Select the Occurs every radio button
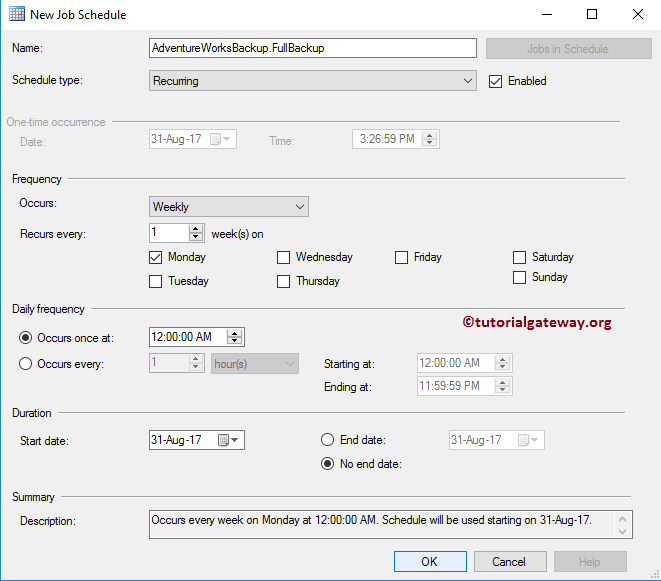 (x=26, y=364)
